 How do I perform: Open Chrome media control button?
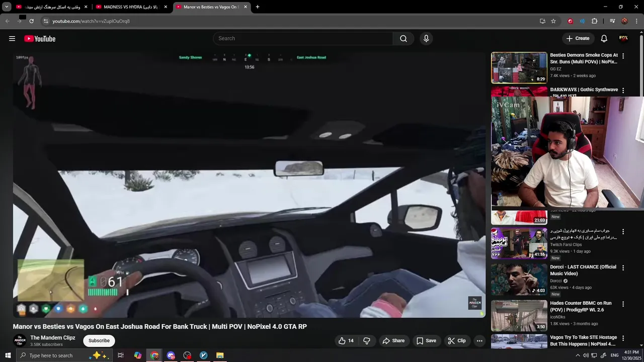click(612, 21)
